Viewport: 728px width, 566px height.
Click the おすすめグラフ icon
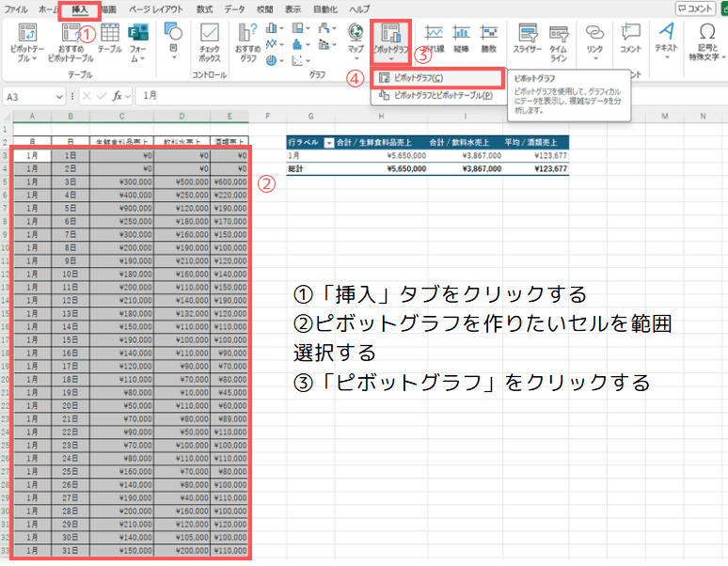point(248,42)
